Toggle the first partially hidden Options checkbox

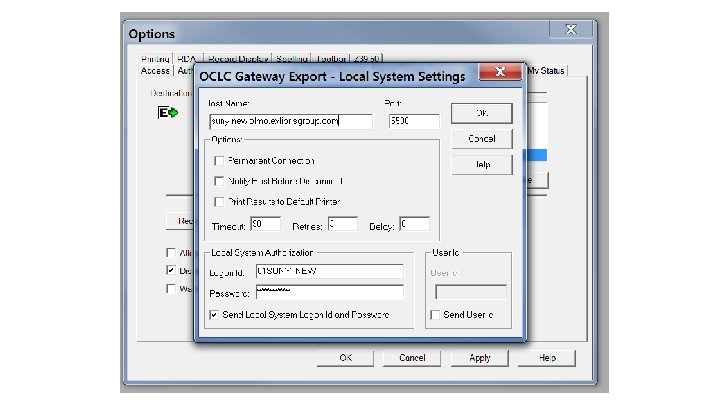pos(171,253)
